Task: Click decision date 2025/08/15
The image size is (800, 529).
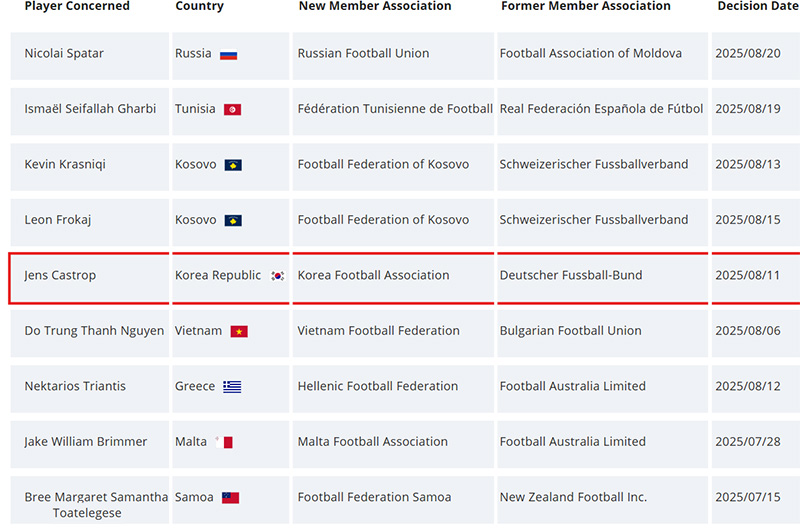Action: (748, 220)
